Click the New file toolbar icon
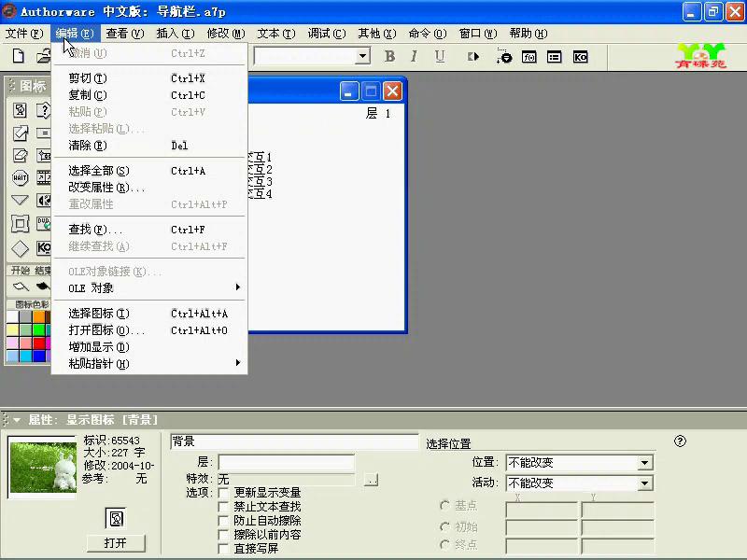 [18, 56]
